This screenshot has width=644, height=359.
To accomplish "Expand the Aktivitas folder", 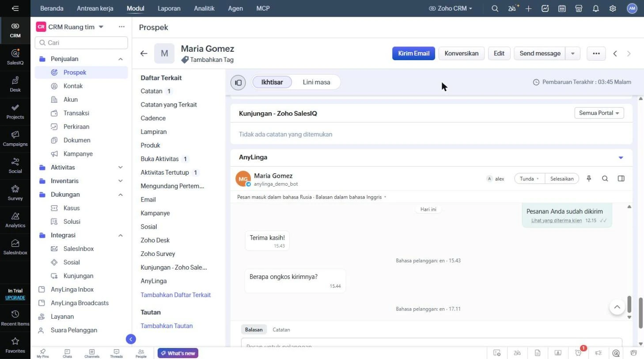I will [120, 168].
